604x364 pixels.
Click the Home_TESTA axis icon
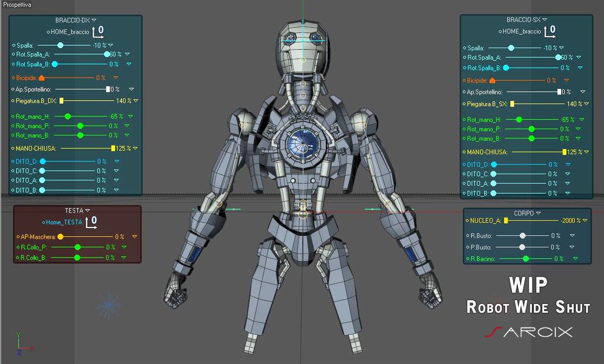click(x=92, y=222)
